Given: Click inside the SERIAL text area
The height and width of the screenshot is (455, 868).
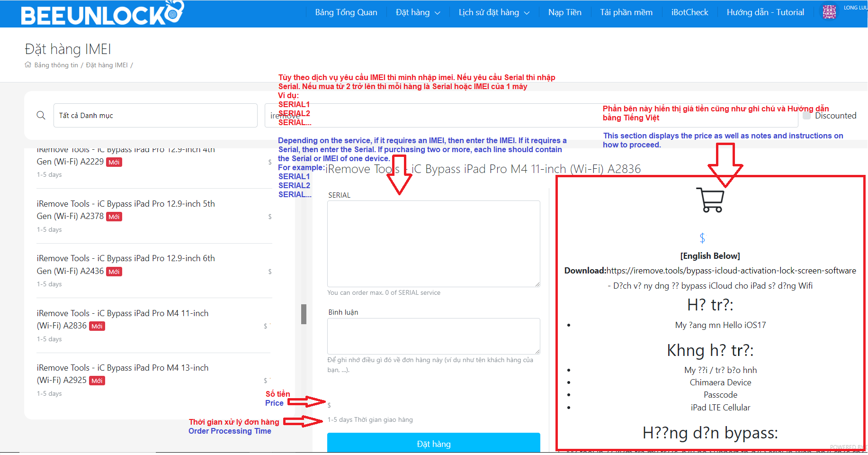Looking at the screenshot, I should 434,244.
